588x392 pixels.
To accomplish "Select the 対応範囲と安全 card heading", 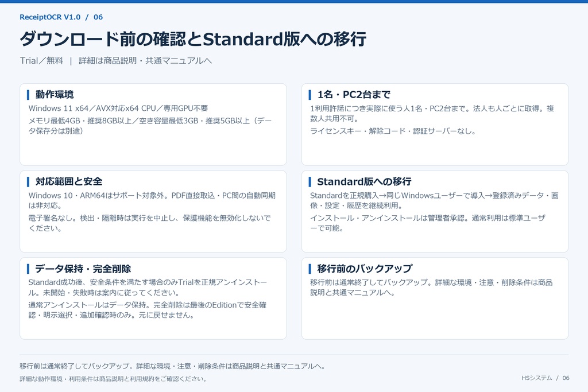I will coord(69,181).
